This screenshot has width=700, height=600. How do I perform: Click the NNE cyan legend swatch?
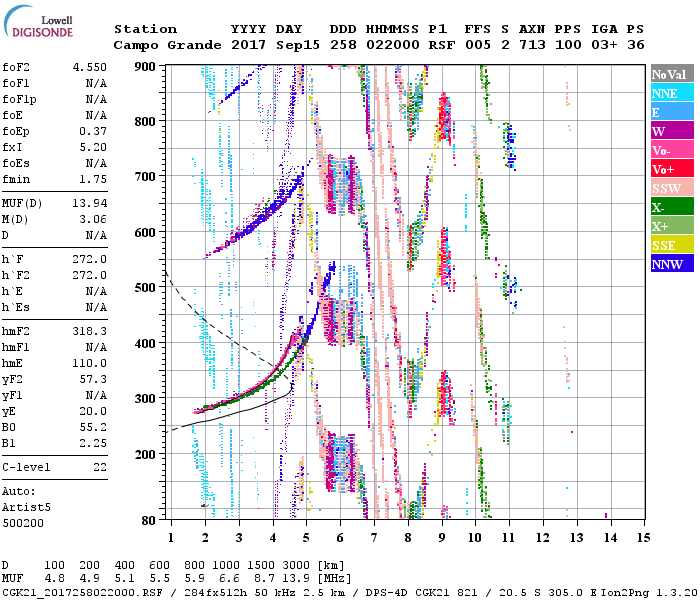[x=671, y=93]
